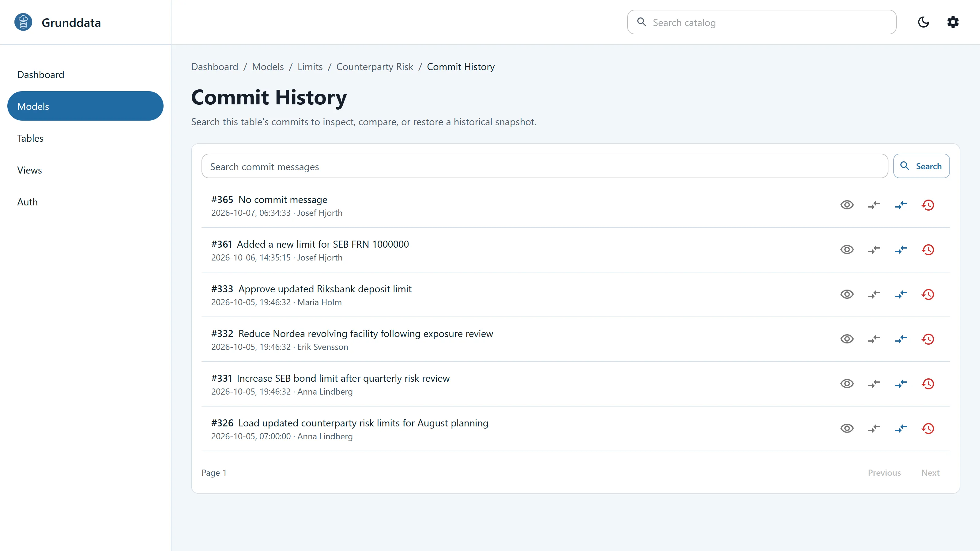Follow the Models breadcrumb link
This screenshot has height=551, width=980.
point(268,66)
